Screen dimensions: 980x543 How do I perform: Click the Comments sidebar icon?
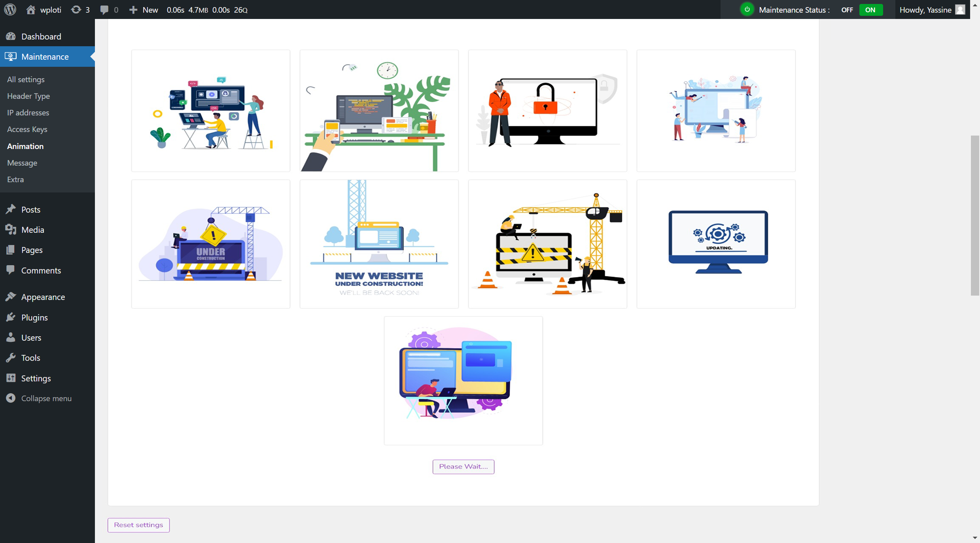[x=11, y=270]
